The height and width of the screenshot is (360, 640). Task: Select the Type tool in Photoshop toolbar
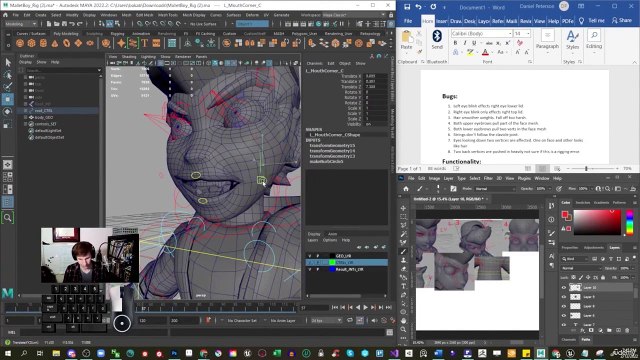tap(403, 286)
